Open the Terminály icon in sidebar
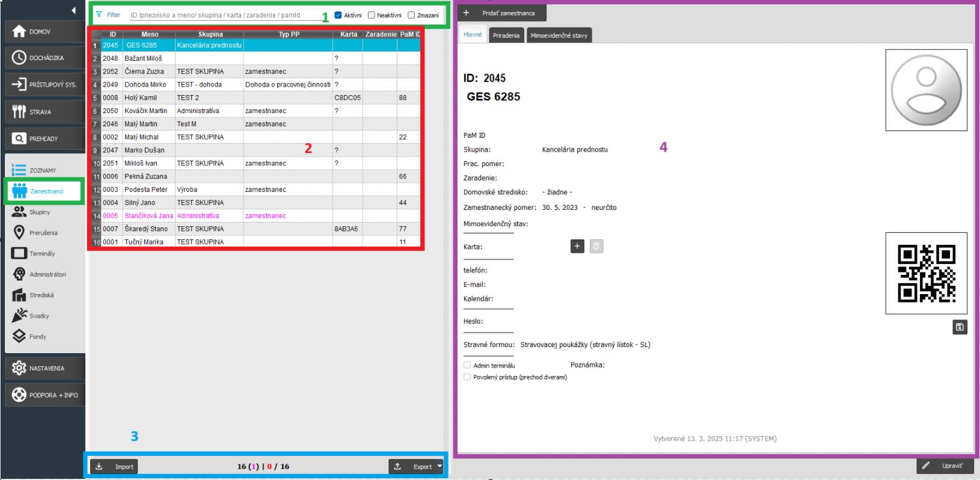This screenshot has width=980, height=480. pos(19,253)
